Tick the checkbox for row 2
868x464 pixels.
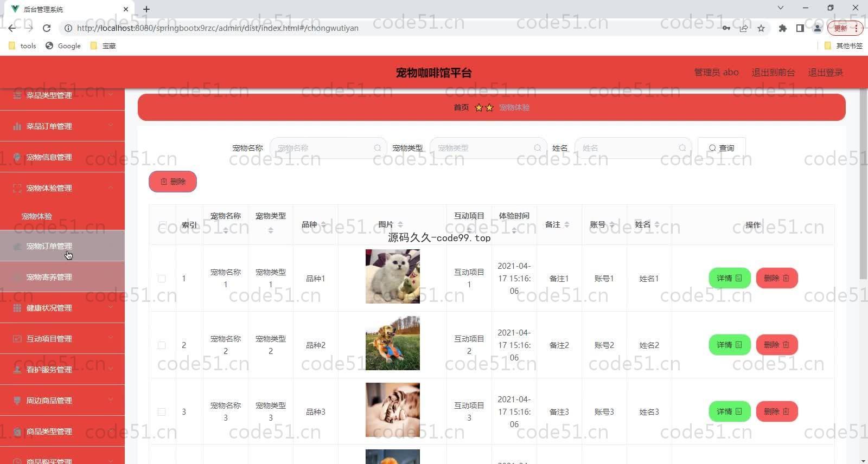[x=162, y=345]
